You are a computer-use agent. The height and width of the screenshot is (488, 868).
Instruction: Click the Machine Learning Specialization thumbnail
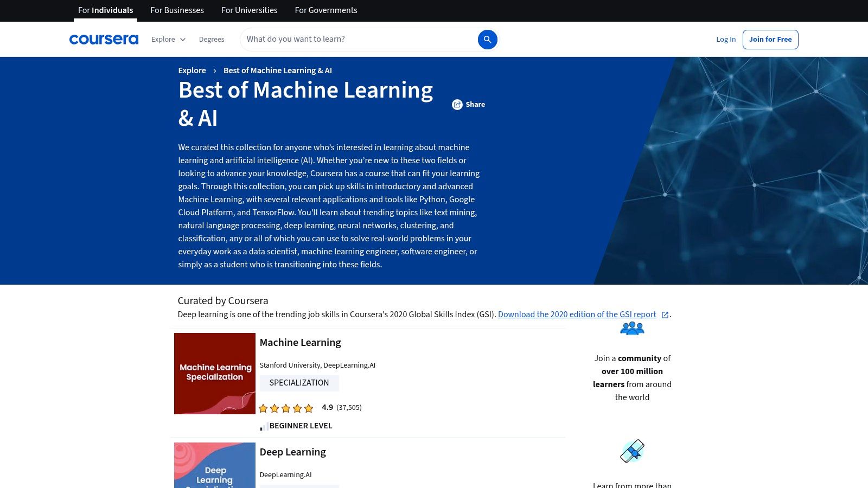click(x=214, y=373)
